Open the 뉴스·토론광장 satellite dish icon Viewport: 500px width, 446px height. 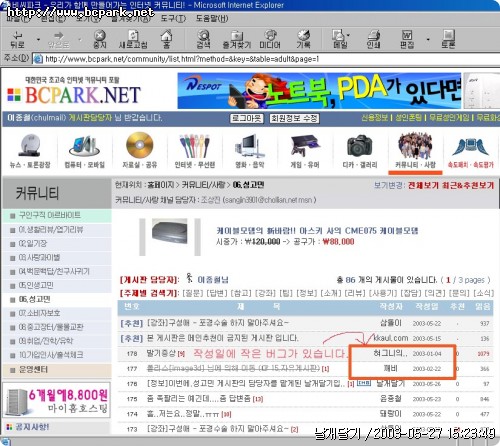tap(30, 146)
